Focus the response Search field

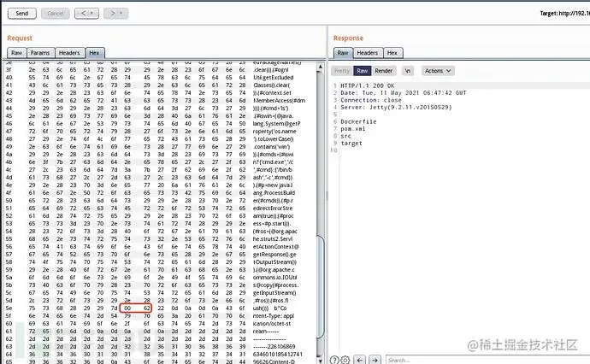pos(487,360)
